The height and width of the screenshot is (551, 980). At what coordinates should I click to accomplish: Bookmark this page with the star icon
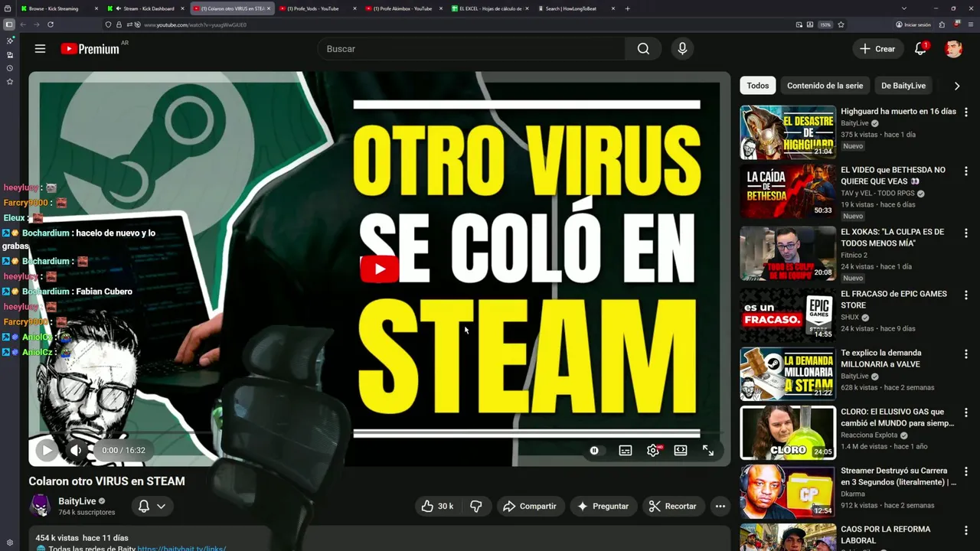tap(841, 24)
